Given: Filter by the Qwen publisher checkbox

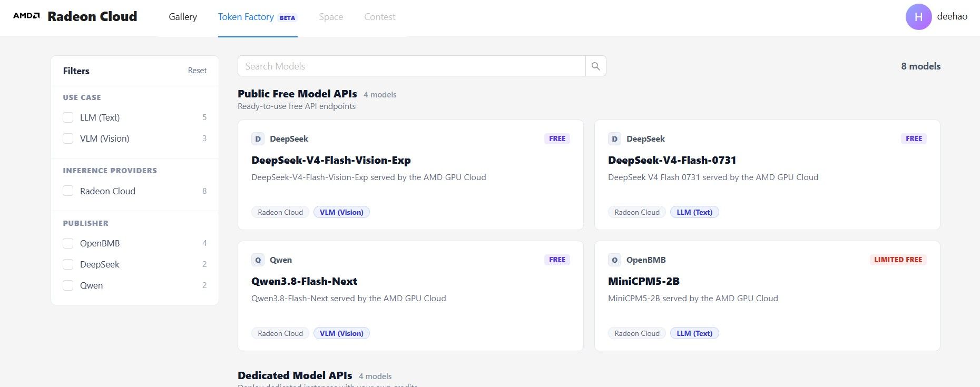Looking at the screenshot, I should [x=68, y=285].
